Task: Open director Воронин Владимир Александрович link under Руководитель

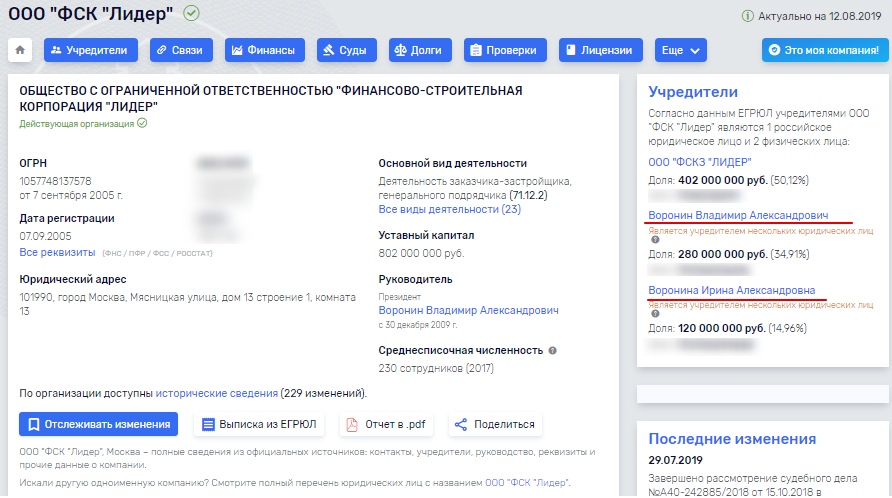Action: coord(469,310)
